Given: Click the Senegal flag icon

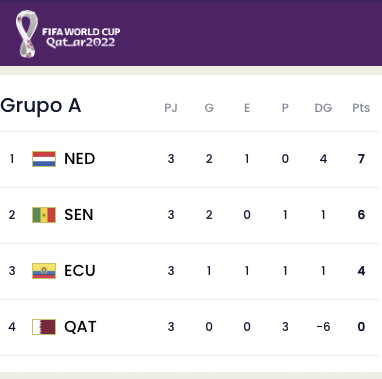Looking at the screenshot, I should pos(44,215).
